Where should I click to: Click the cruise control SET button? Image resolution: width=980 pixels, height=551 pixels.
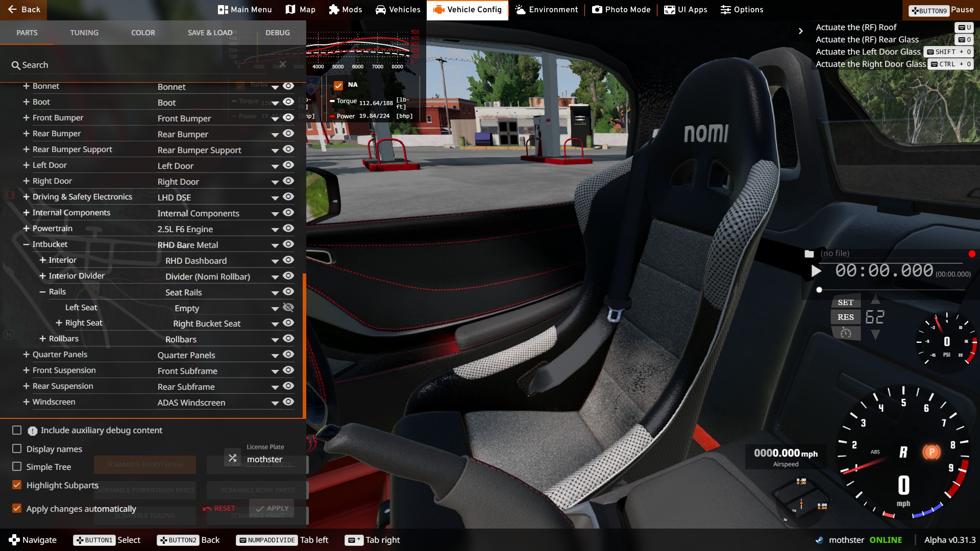(845, 302)
